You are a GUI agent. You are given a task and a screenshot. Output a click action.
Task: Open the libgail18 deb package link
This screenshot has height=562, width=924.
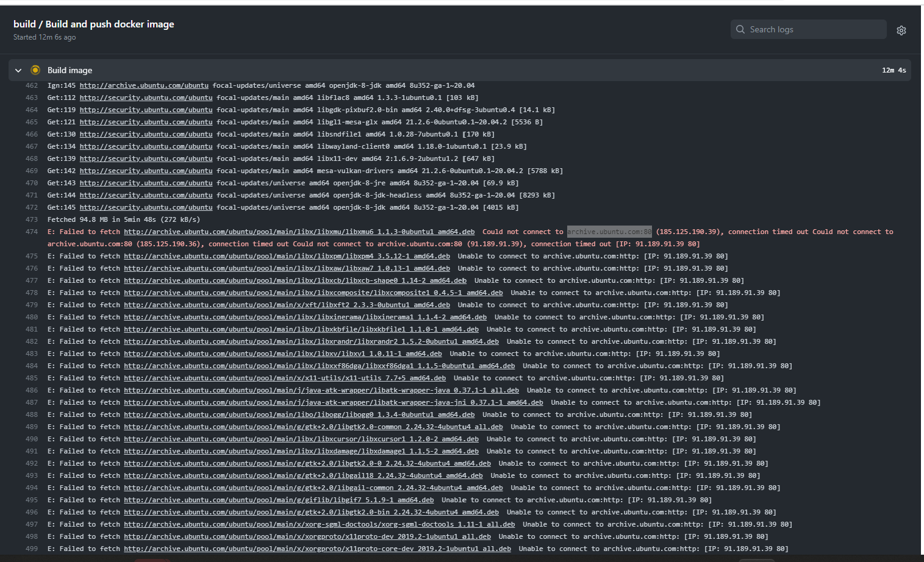pyautogui.click(x=303, y=475)
